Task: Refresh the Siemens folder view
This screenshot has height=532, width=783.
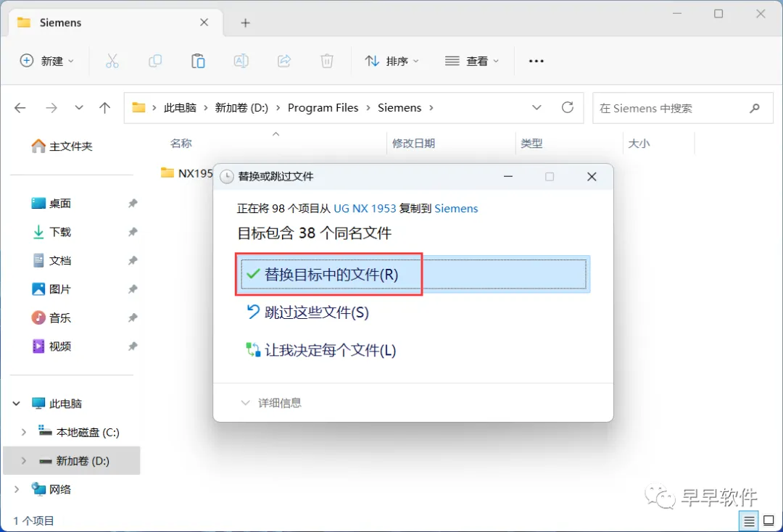Action: click(568, 107)
